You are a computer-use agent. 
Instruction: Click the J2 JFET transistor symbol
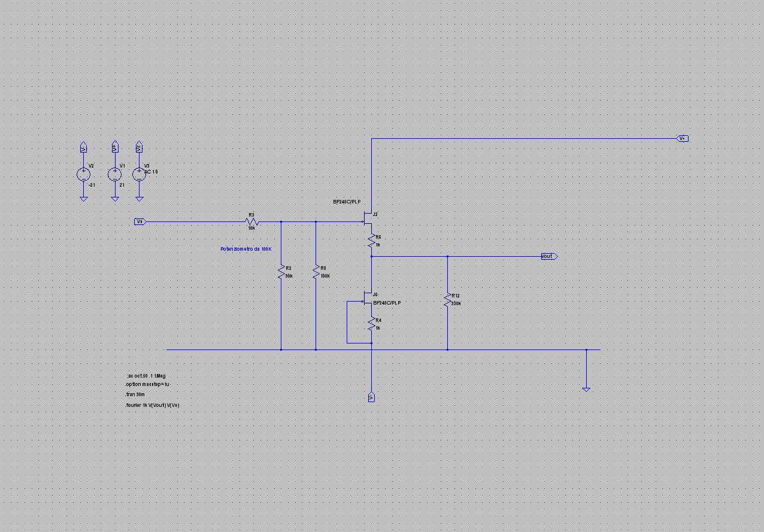tap(368, 218)
